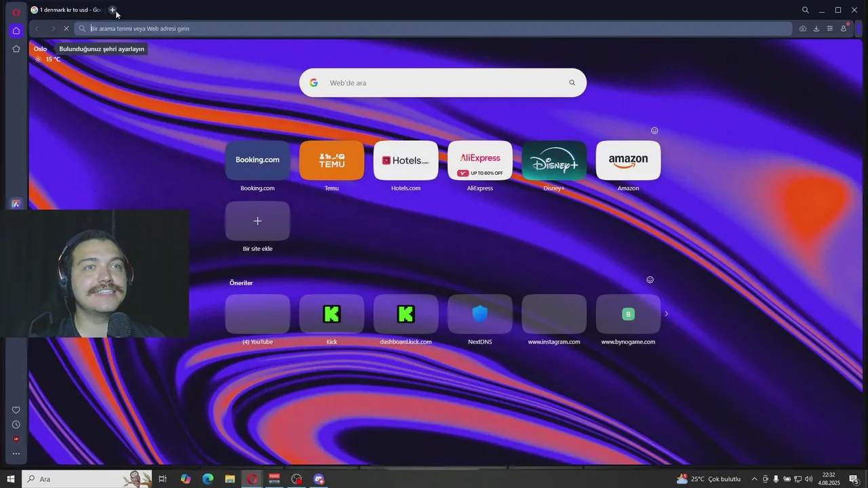Click the Opera icon on taskbar
Image resolution: width=868 pixels, height=488 pixels.
252,479
